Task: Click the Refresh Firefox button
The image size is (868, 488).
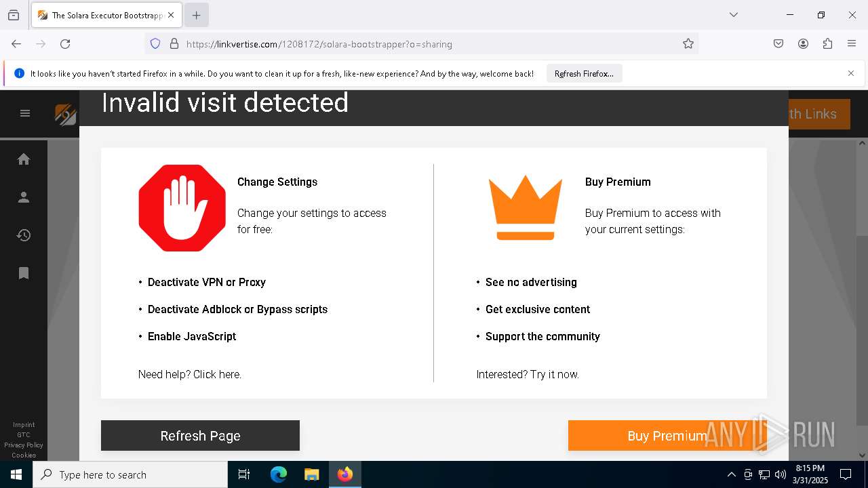Action: (x=584, y=74)
